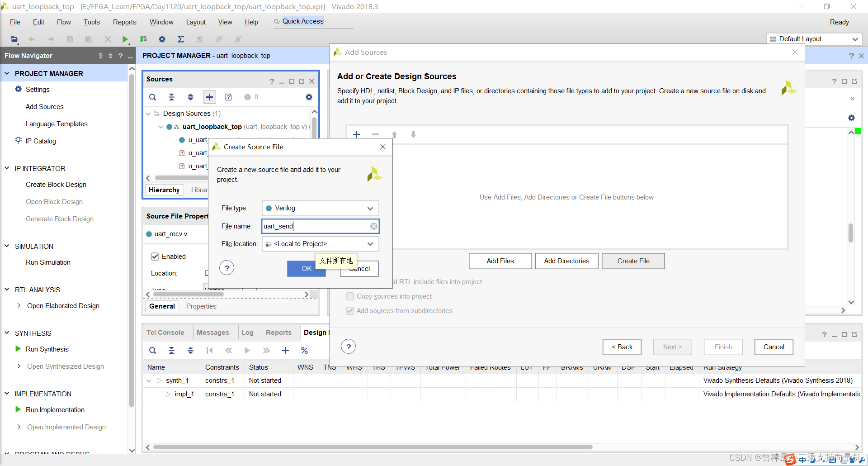
Task: Click the Program device icon in main toolbar
Action: pyautogui.click(x=143, y=39)
